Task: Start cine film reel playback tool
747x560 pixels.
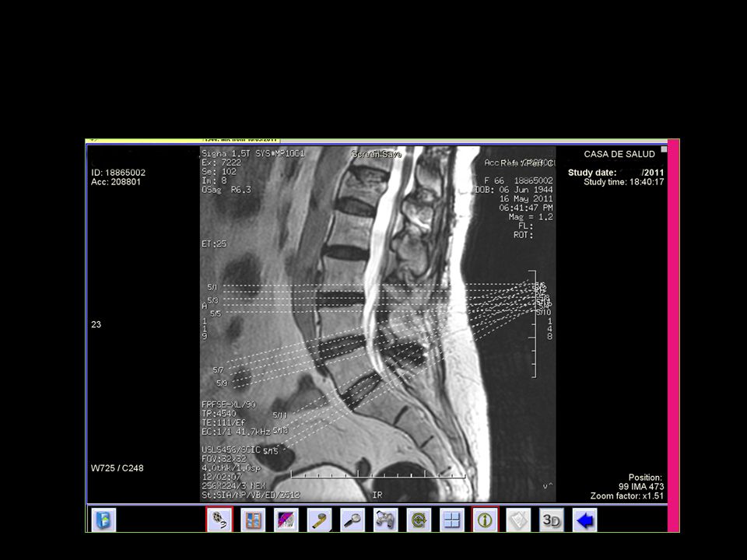Action: pos(219,520)
